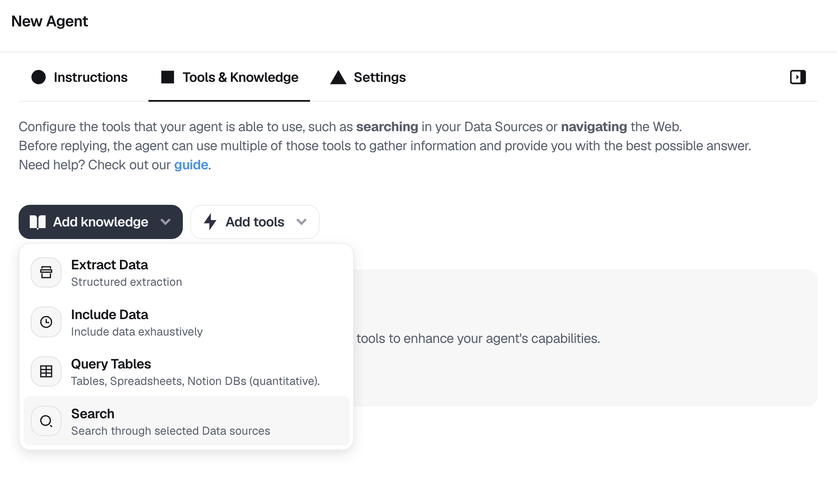Open the guide link
The height and width of the screenshot is (504, 837).
191,165
